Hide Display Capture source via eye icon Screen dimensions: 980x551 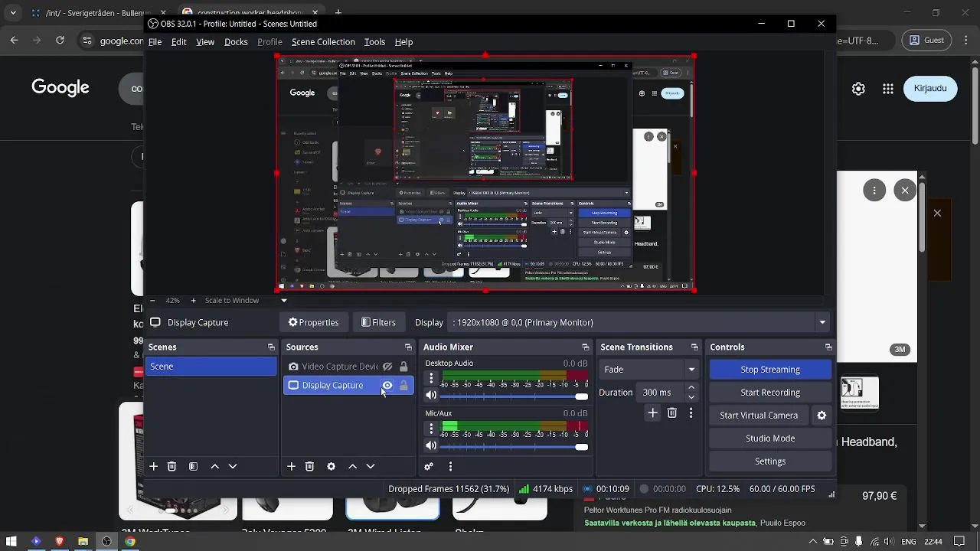387,385
